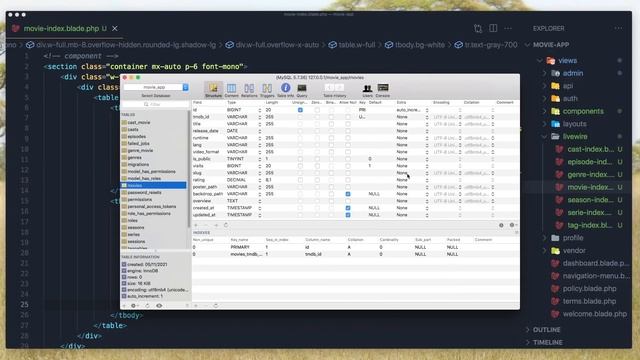Toggle Allow Null for backdrop_path field
Screen dimensions: 640x360
tap(348, 194)
